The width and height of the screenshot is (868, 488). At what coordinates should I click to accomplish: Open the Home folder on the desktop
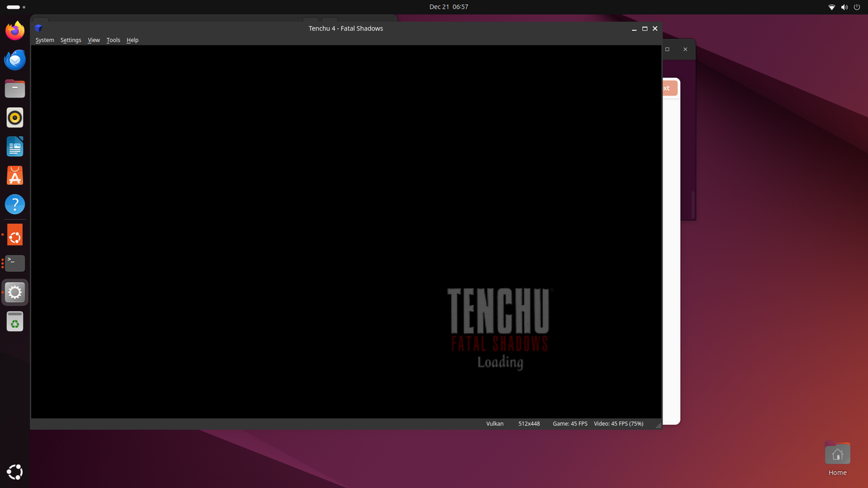coord(837,459)
